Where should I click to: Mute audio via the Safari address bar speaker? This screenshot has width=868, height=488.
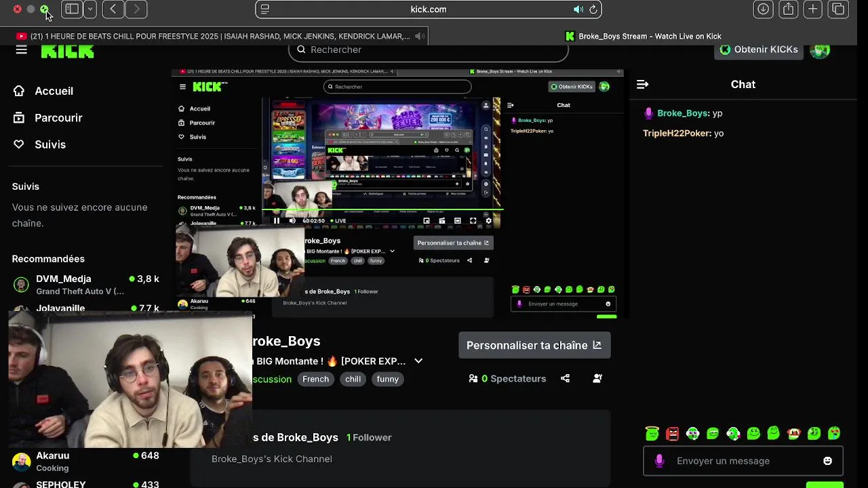[578, 9]
